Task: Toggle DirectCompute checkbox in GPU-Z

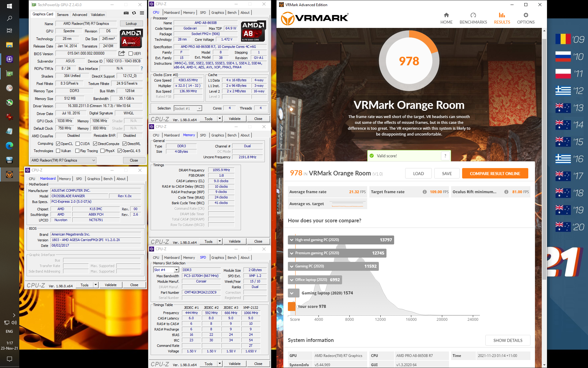Action: click(95, 144)
